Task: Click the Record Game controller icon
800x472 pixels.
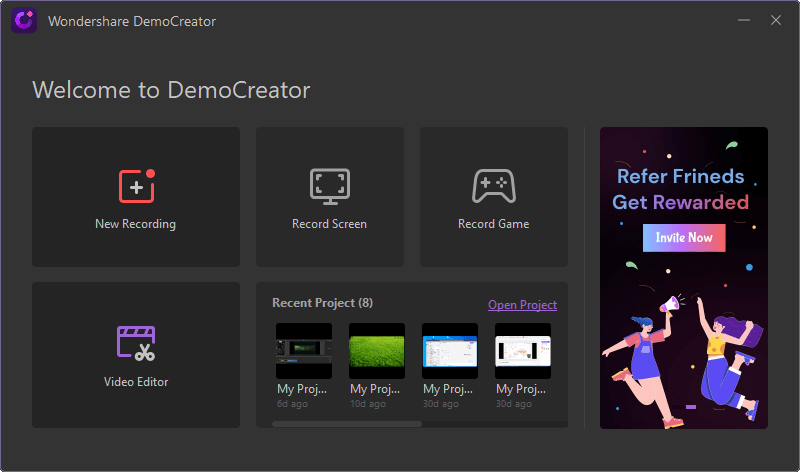Action: (494, 186)
